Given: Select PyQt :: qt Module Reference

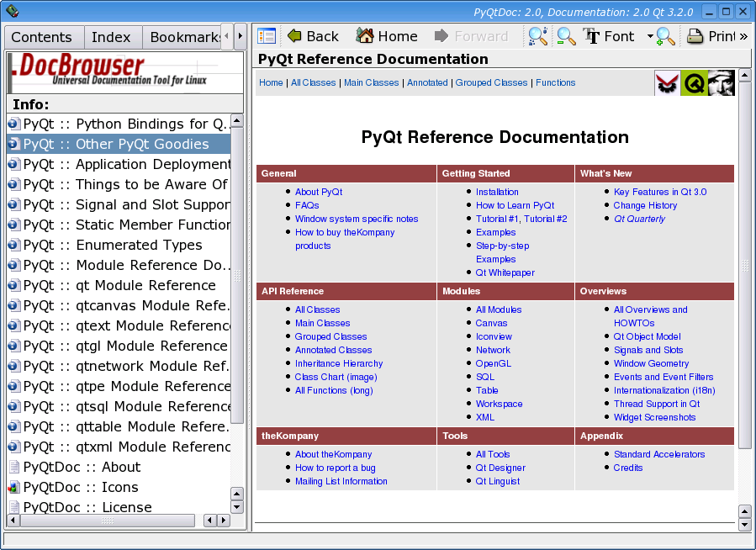Looking at the screenshot, I should point(119,285).
